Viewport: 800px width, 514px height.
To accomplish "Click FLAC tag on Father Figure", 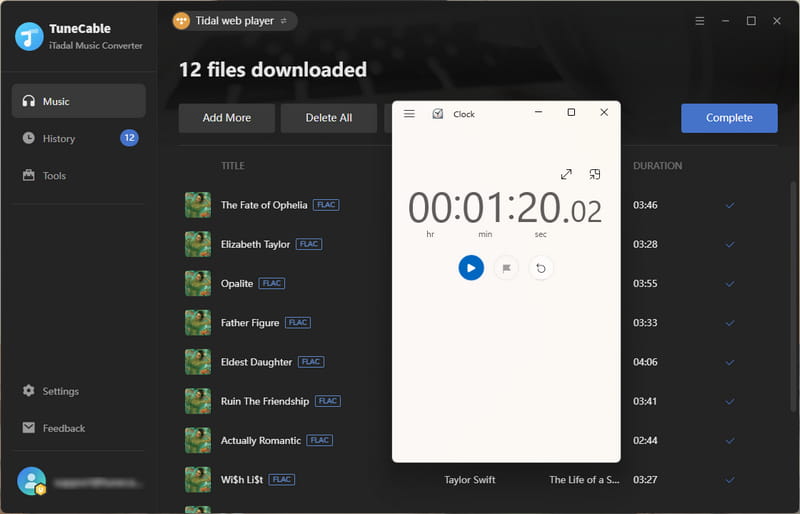I will coord(298,323).
